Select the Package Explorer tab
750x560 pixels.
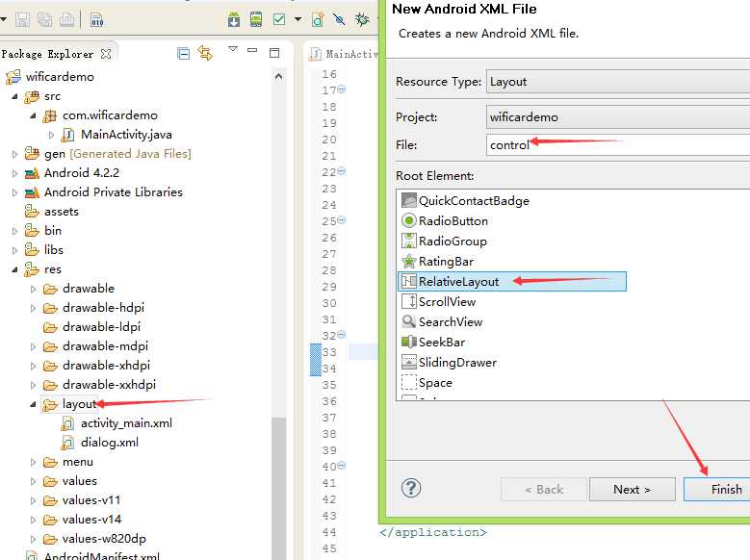tap(47, 54)
